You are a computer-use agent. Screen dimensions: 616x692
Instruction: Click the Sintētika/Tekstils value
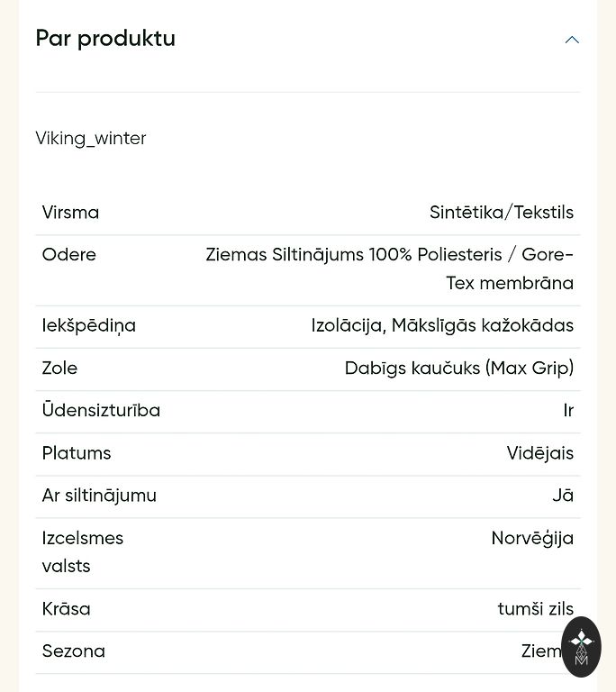point(501,213)
